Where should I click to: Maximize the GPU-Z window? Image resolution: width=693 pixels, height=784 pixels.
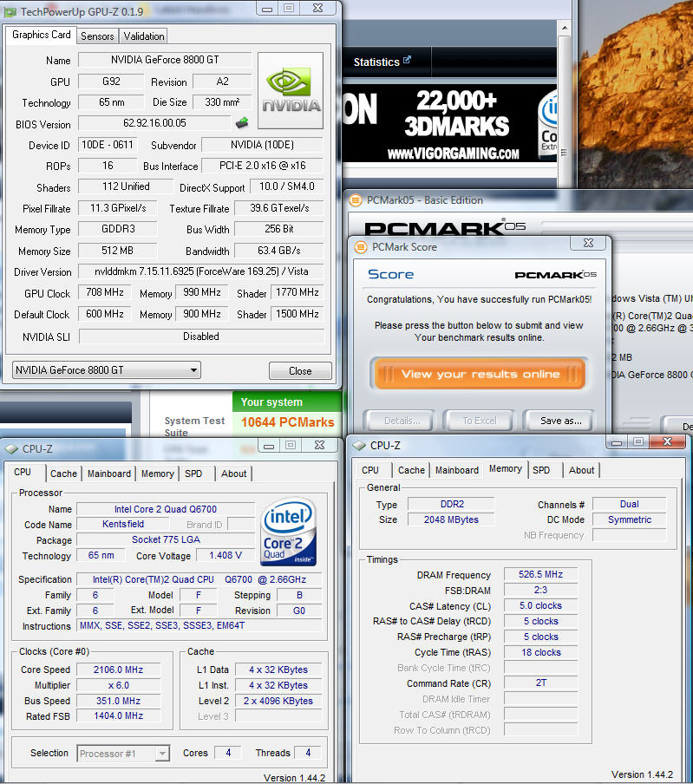(x=289, y=9)
